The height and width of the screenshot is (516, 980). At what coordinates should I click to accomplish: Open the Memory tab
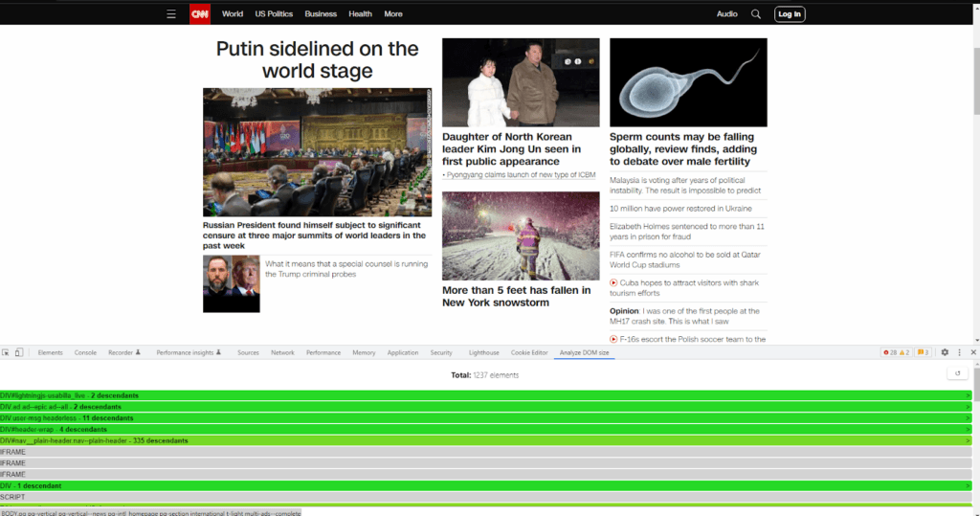point(364,352)
